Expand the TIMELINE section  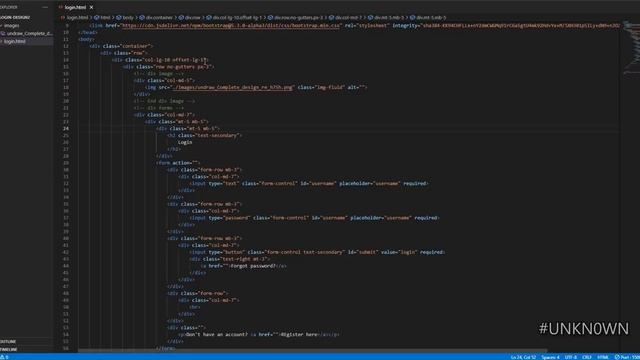tap(27, 349)
